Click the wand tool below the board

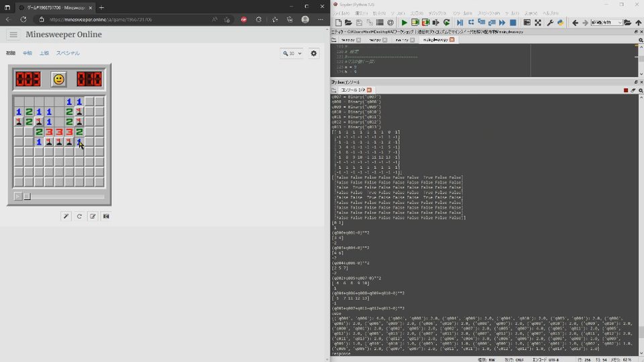(66, 217)
